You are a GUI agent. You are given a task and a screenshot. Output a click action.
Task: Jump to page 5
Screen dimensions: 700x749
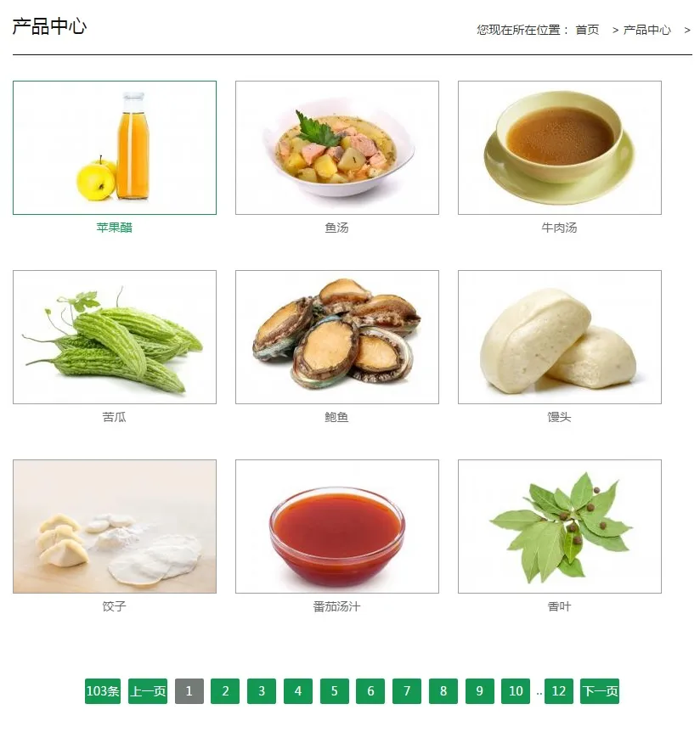[335, 691]
